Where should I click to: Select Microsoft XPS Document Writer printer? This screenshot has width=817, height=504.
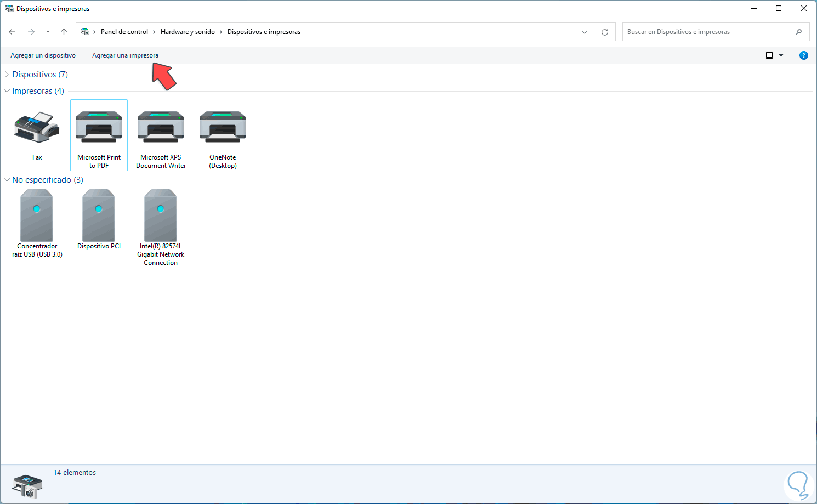[161, 140]
